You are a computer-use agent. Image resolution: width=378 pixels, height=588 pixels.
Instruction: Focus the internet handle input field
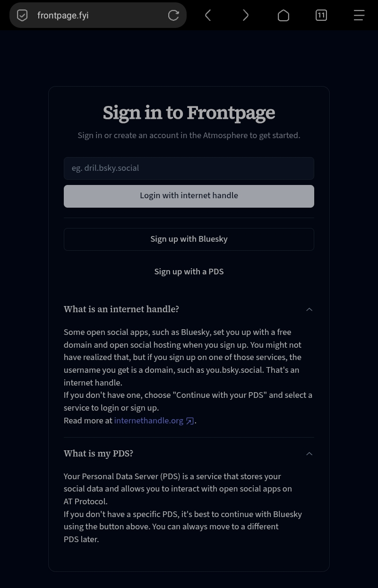coord(189,168)
